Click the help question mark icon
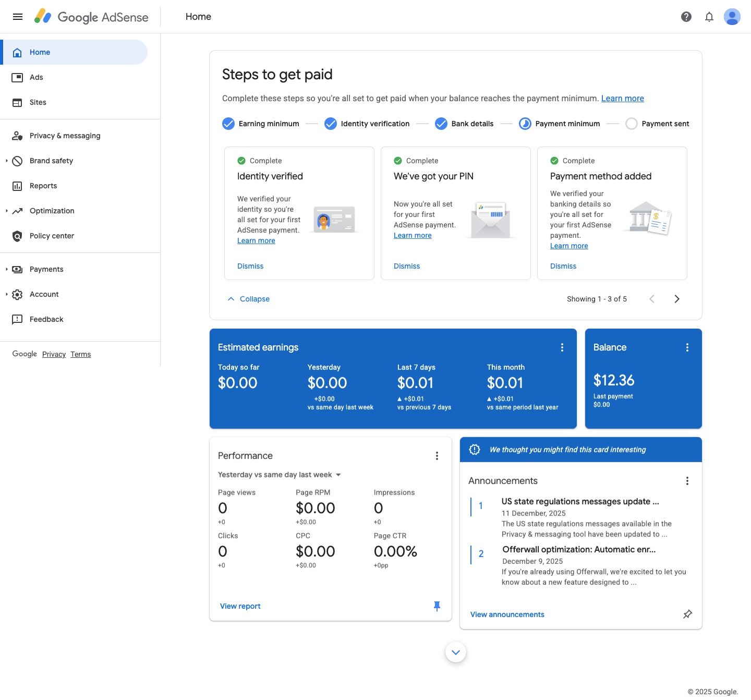751x700 pixels. (x=686, y=17)
